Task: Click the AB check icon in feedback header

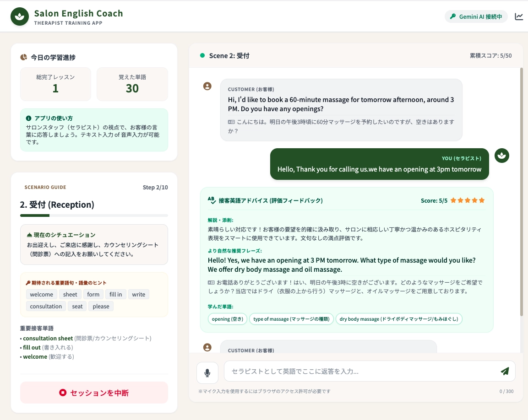Action: coord(212,200)
